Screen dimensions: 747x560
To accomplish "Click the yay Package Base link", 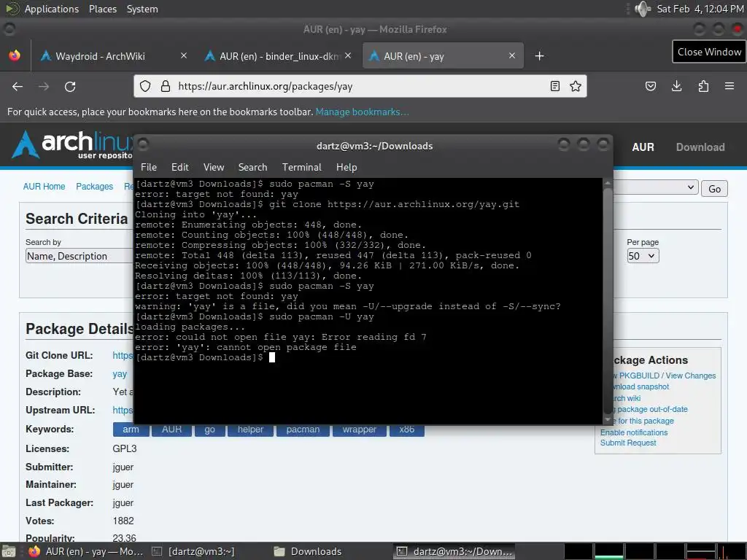I will [120, 374].
